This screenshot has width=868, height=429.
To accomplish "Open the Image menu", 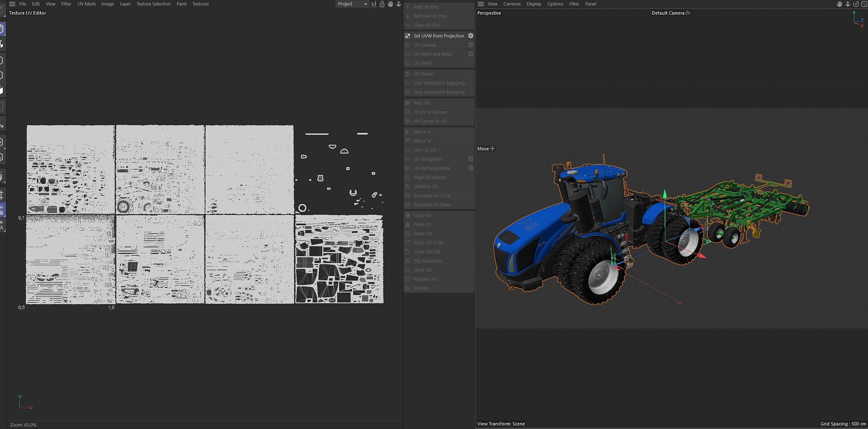I will (x=108, y=4).
